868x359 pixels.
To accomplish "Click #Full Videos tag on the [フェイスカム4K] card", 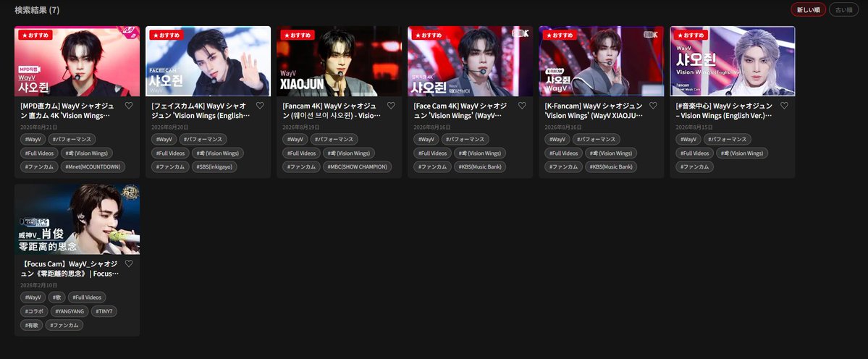I will 170,153.
